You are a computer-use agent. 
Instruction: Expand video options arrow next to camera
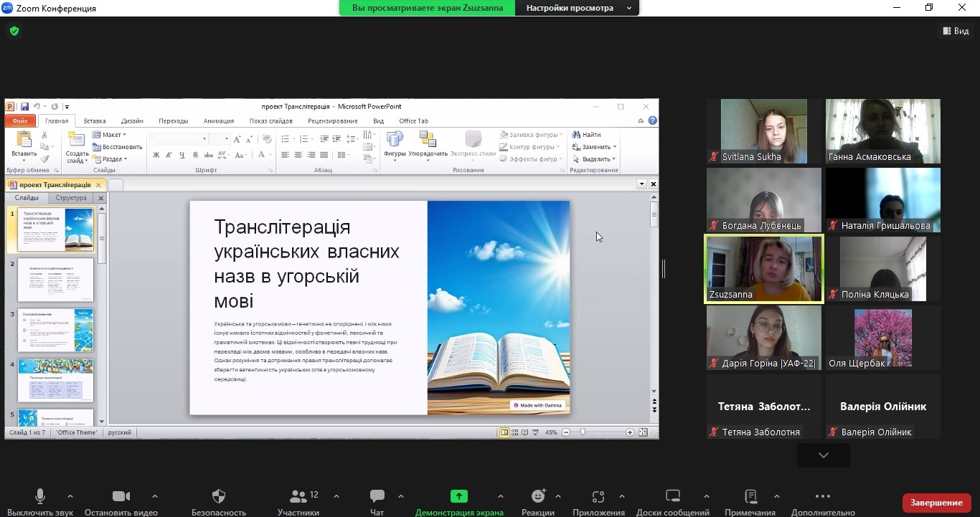(x=155, y=496)
